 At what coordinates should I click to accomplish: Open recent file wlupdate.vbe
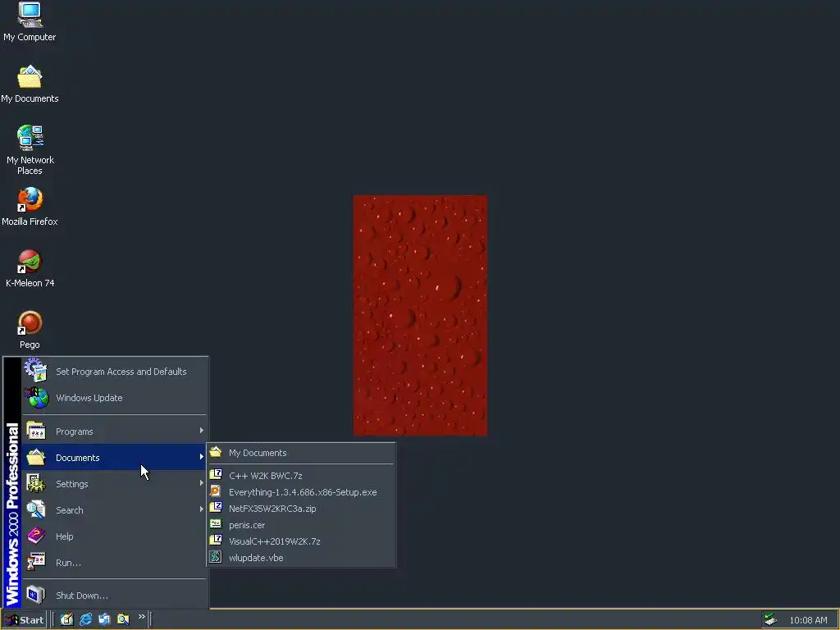point(301,558)
